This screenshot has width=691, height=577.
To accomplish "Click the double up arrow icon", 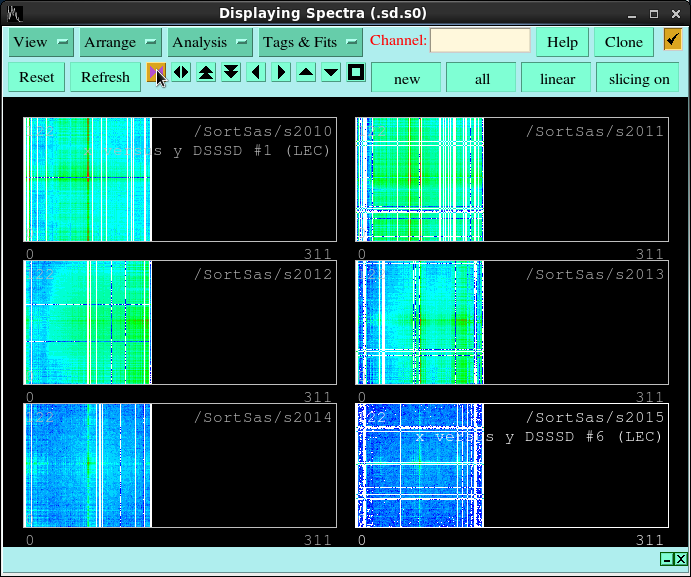I will tap(206, 73).
